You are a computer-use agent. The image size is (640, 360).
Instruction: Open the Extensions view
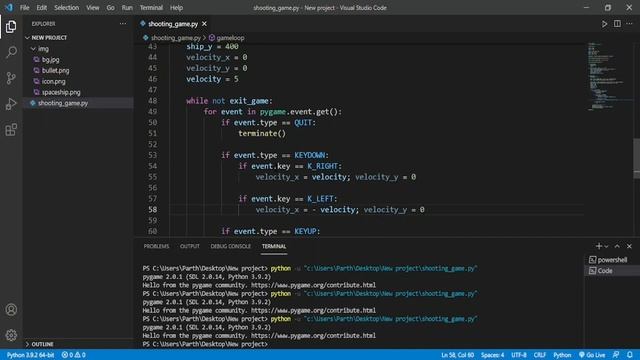11,130
